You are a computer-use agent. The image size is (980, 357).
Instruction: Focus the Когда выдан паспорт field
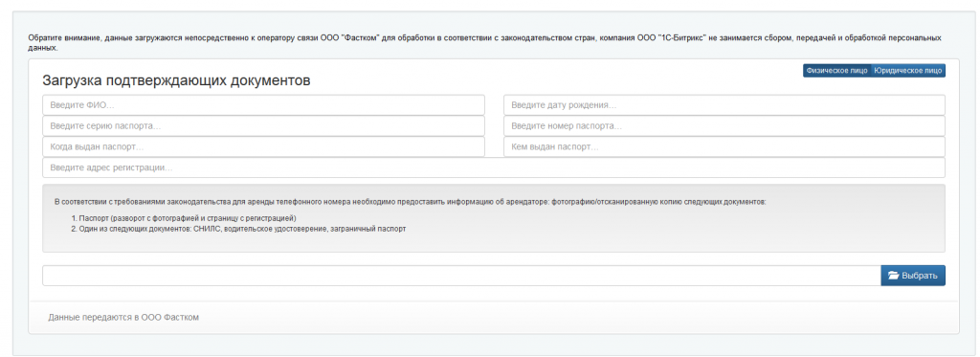click(x=264, y=147)
